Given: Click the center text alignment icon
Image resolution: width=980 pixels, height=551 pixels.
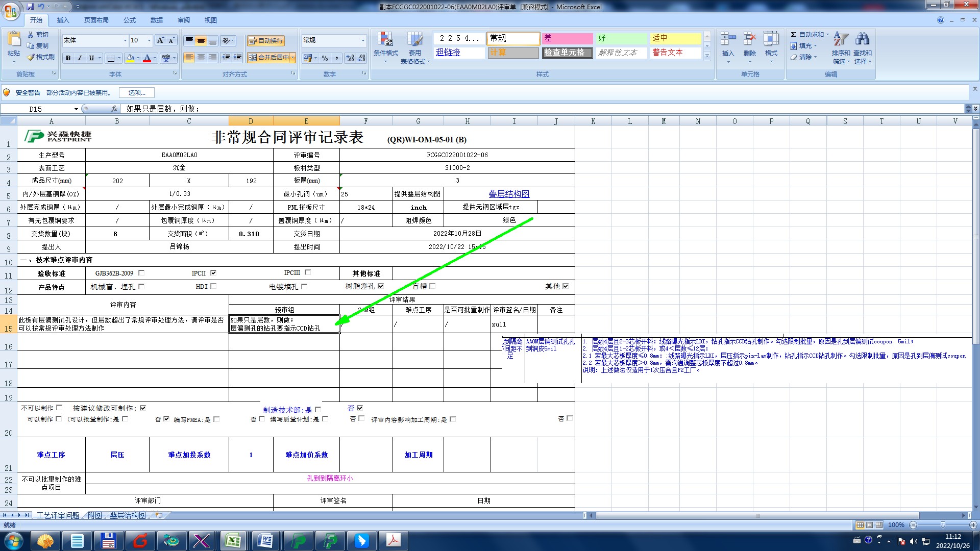Looking at the screenshot, I should pyautogui.click(x=201, y=58).
